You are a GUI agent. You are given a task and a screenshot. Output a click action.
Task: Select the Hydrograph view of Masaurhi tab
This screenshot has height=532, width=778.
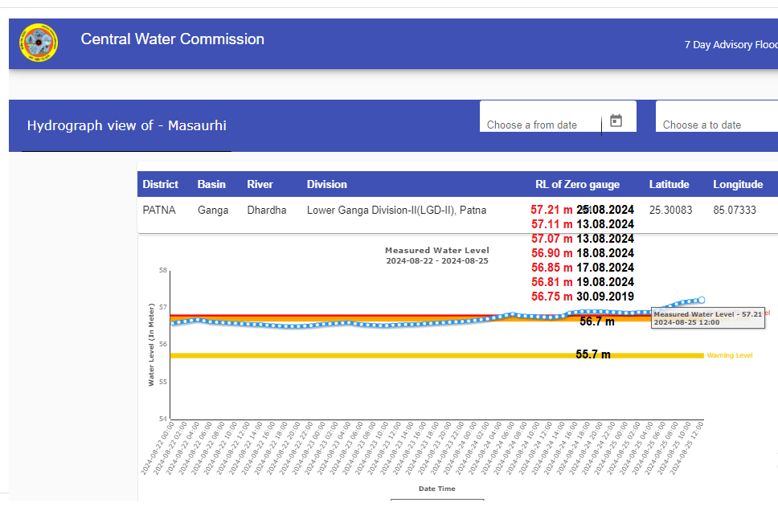[126, 126]
